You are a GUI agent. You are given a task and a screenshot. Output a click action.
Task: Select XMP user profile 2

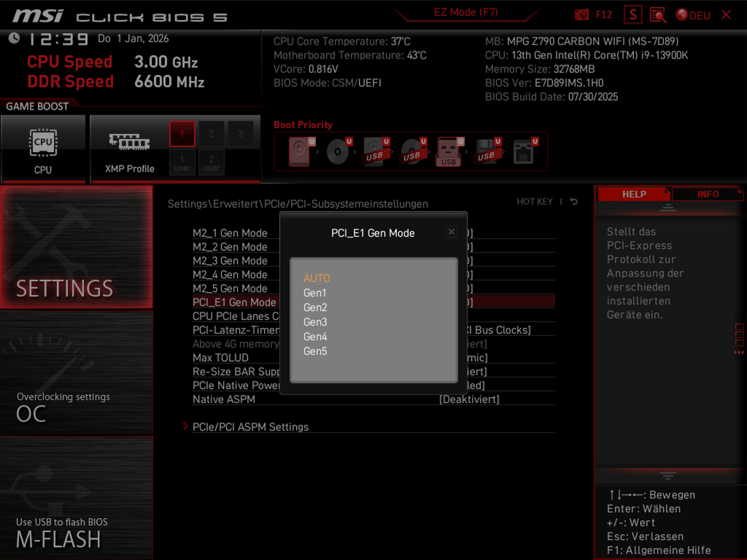tap(211, 162)
